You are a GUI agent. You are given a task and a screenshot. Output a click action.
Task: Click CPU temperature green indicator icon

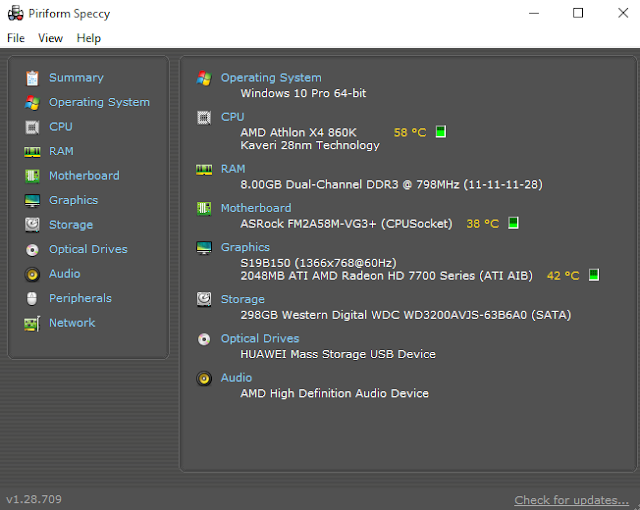[441, 132]
